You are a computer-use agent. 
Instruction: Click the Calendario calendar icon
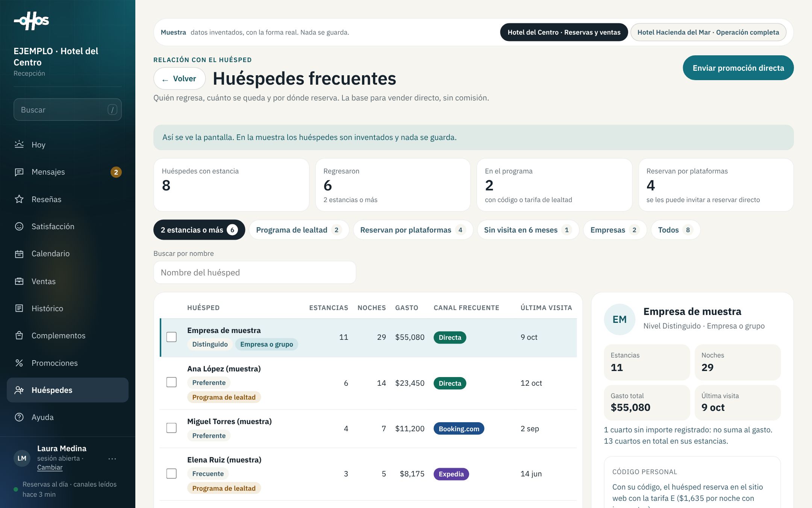[19, 254]
